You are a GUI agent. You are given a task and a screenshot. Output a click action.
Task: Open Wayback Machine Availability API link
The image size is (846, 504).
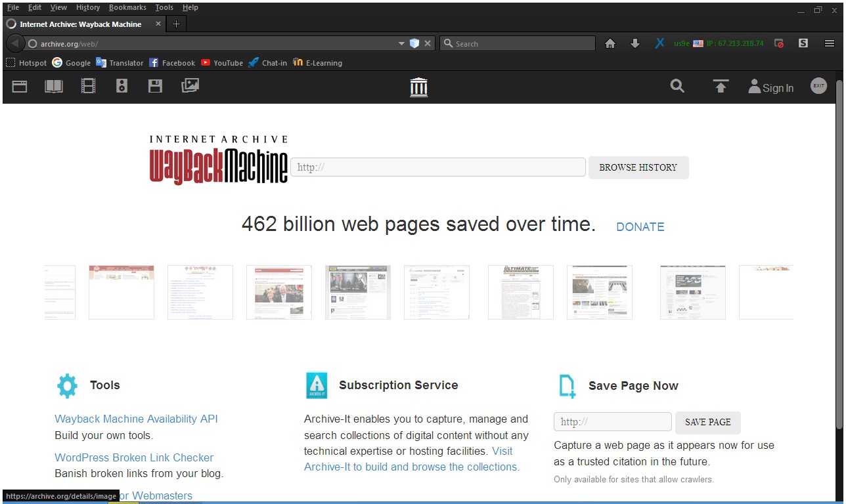tap(136, 419)
